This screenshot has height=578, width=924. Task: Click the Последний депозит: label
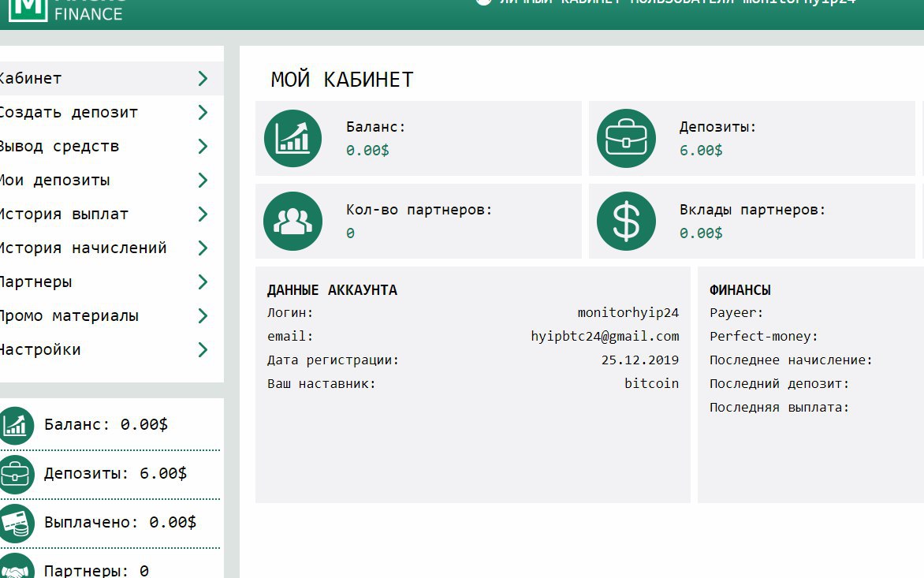779,383
